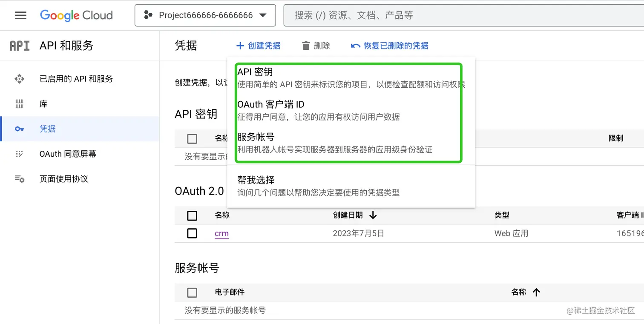Select 凭据 in the sidebar
This screenshot has width=644, height=324.
coord(80,129)
